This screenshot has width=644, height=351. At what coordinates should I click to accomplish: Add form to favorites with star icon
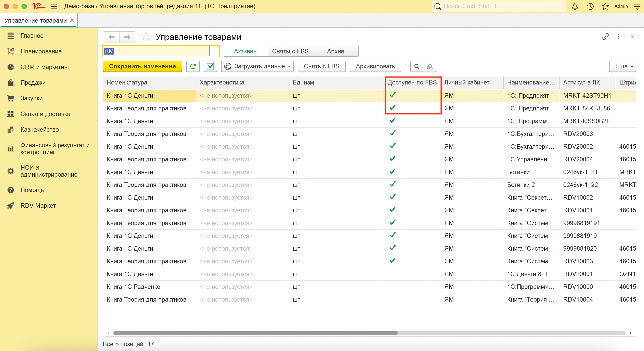[146, 37]
